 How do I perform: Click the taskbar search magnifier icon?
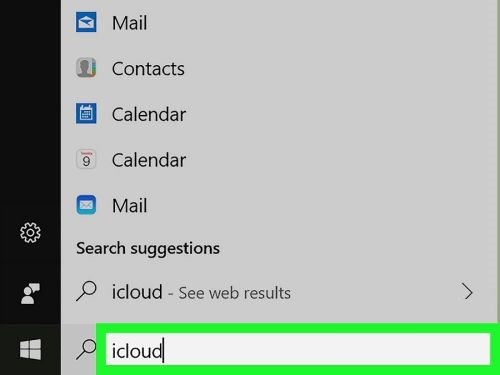86,349
